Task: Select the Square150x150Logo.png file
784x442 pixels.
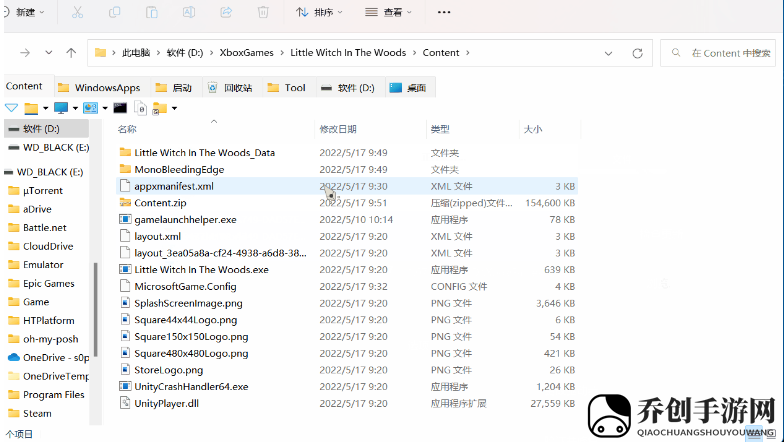Action: (191, 336)
